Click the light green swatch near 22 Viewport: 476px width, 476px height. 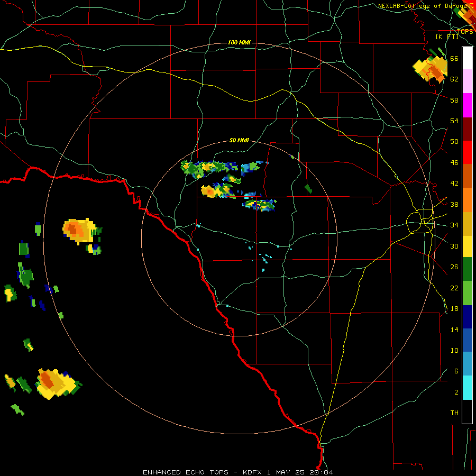pos(467,293)
